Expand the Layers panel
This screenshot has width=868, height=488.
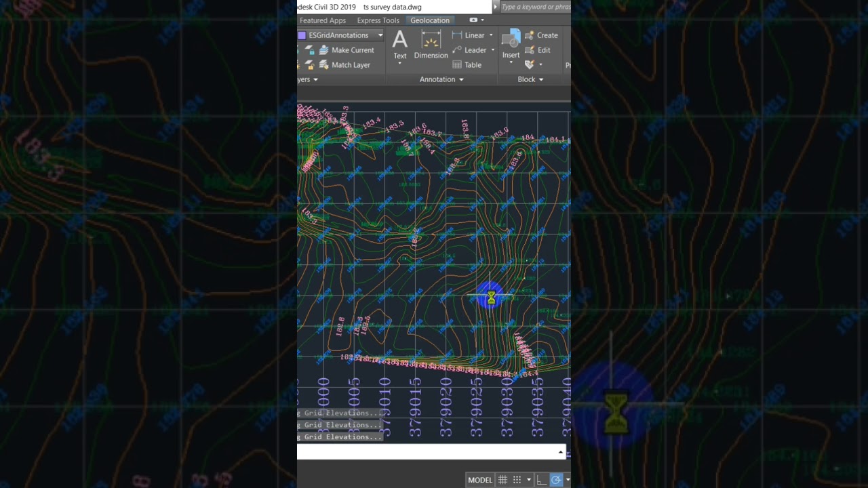pyautogui.click(x=307, y=79)
